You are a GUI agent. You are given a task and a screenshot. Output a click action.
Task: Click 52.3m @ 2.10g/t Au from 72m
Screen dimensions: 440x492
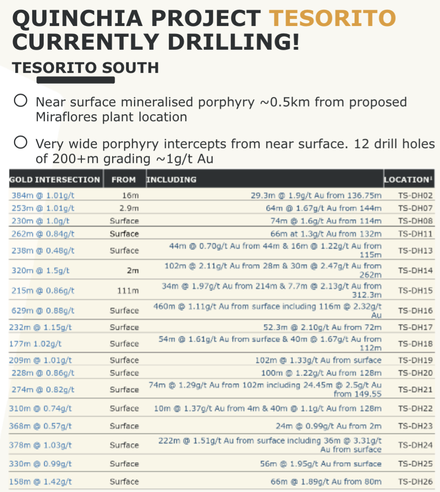(x=322, y=327)
